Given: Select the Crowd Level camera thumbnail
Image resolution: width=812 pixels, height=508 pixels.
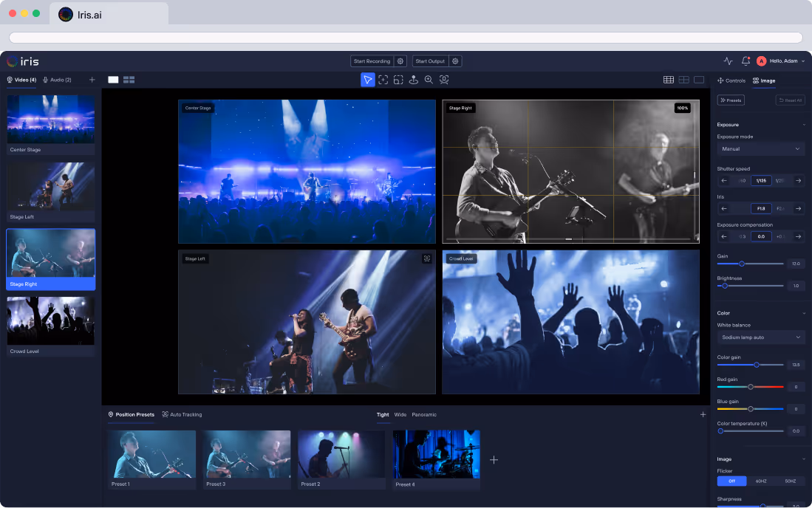Looking at the screenshot, I should coord(51,326).
